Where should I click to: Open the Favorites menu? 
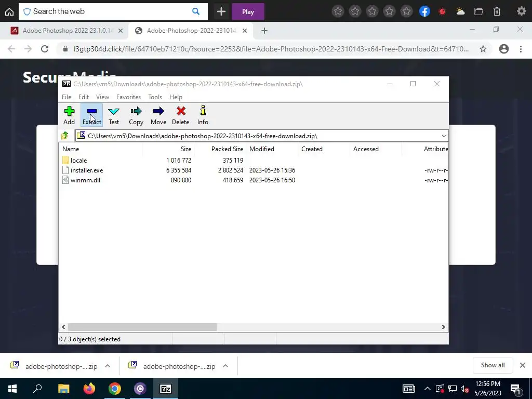pos(129,97)
